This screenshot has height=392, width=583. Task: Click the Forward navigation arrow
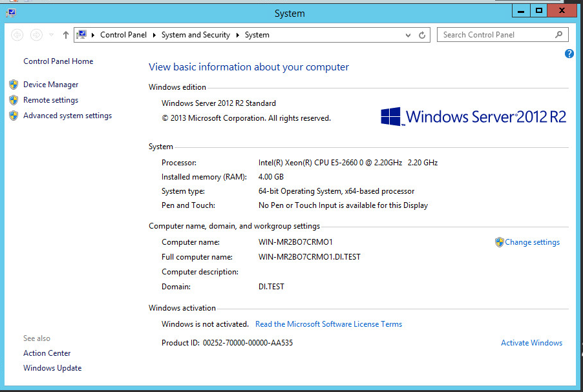pyautogui.click(x=37, y=35)
